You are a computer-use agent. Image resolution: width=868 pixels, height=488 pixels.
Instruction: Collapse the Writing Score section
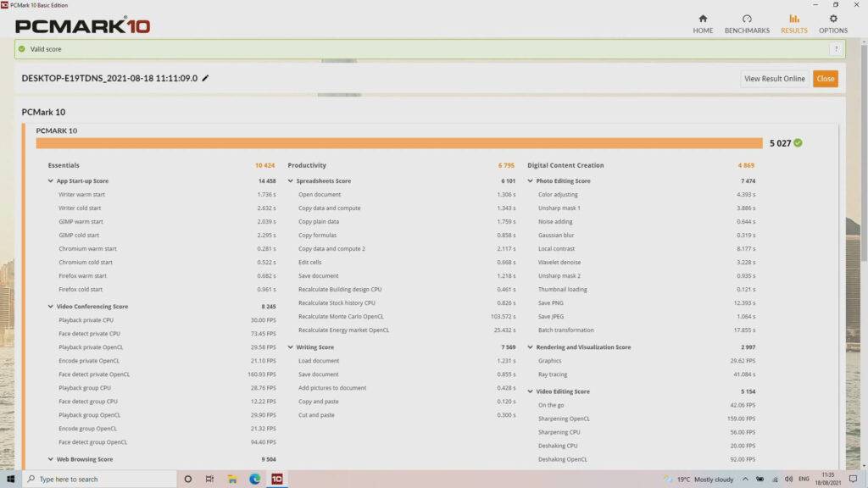[x=290, y=347]
